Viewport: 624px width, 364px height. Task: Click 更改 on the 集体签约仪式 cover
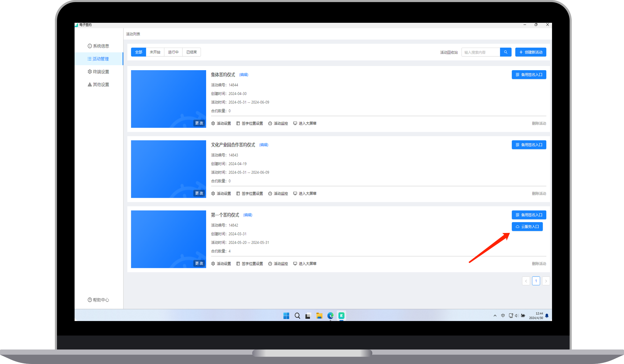(x=199, y=123)
